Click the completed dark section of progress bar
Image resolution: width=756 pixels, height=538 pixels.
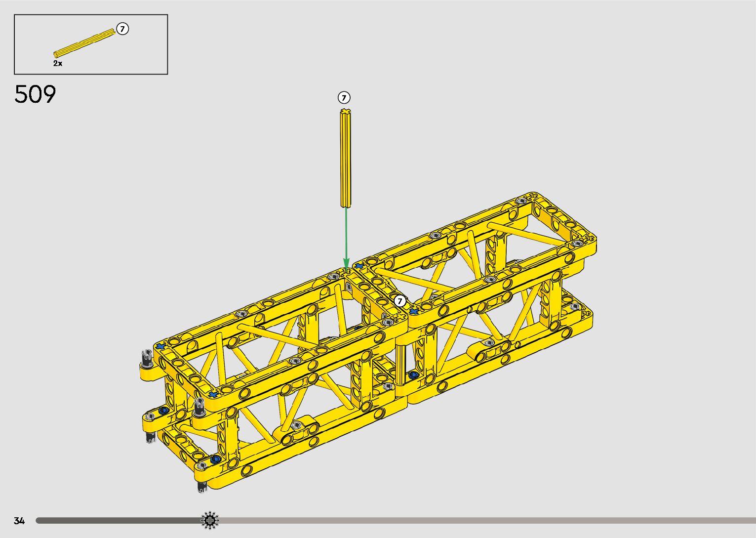click(x=119, y=520)
